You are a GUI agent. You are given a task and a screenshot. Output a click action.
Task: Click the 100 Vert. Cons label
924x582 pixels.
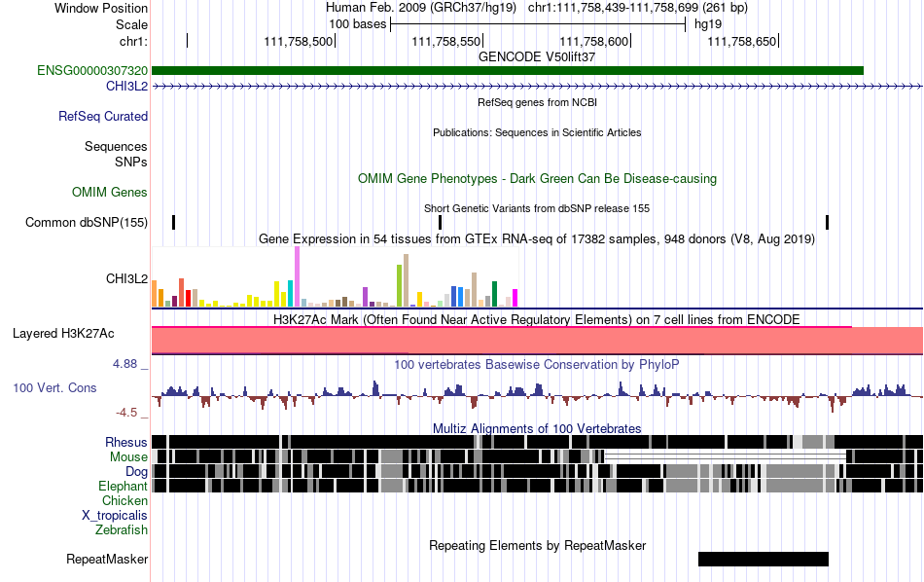[x=54, y=387]
